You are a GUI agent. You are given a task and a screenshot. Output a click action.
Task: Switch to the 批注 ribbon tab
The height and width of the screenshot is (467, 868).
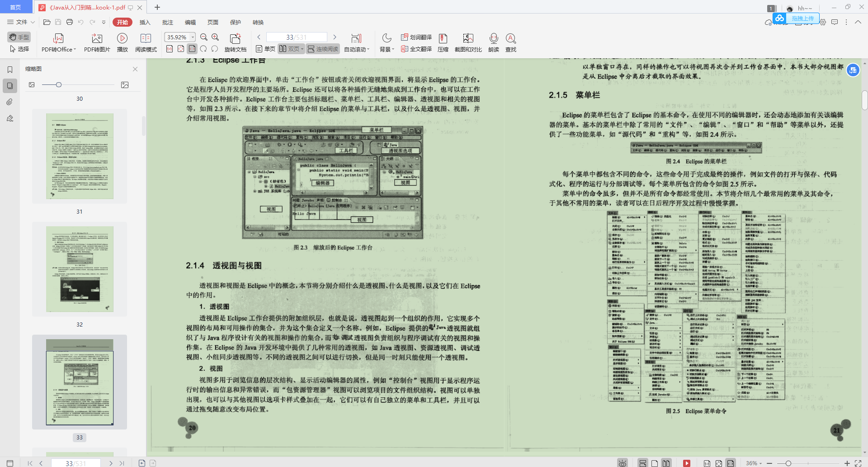[167, 22]
